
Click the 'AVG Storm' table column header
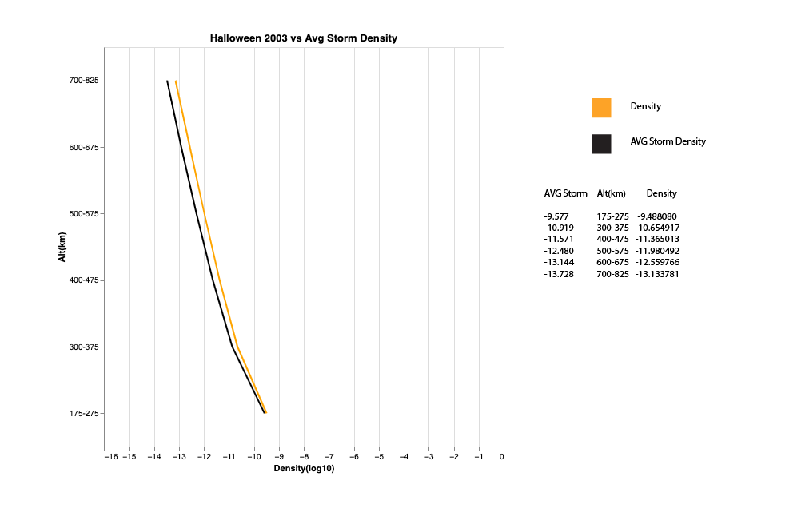565,193
